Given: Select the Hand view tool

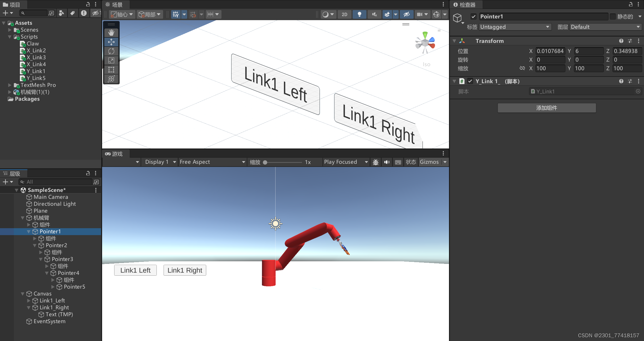Looking at the screenshot, I should [x=111, y=33].
